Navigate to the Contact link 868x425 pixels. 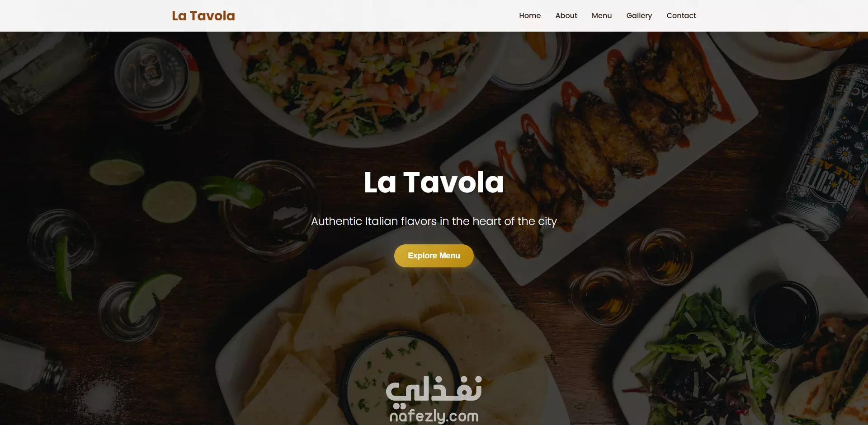(681, 15)
